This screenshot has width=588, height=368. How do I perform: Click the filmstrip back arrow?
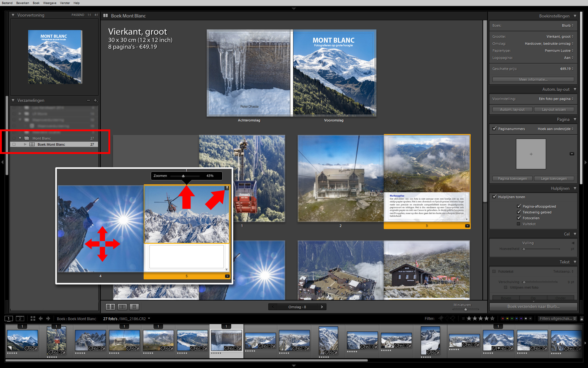click(41, 319)
